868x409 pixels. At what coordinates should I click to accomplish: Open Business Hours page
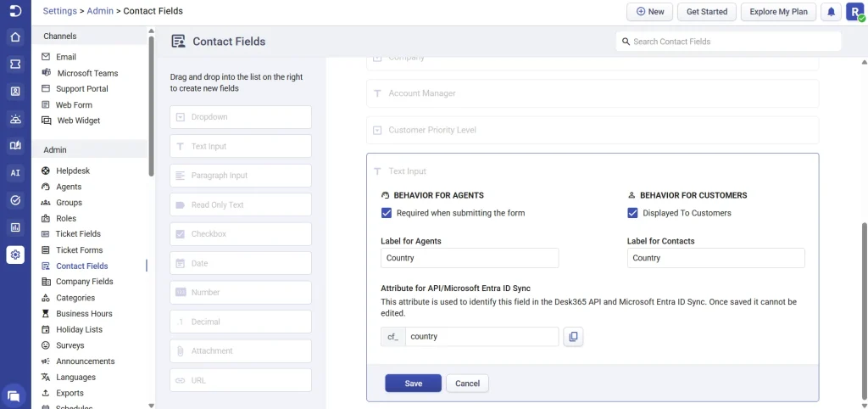(x=84, y=314)
